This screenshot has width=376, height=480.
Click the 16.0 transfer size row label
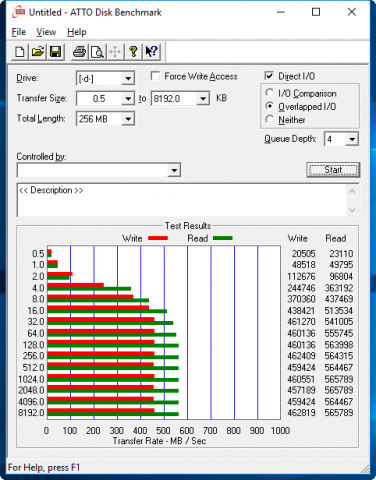point(36,310)
